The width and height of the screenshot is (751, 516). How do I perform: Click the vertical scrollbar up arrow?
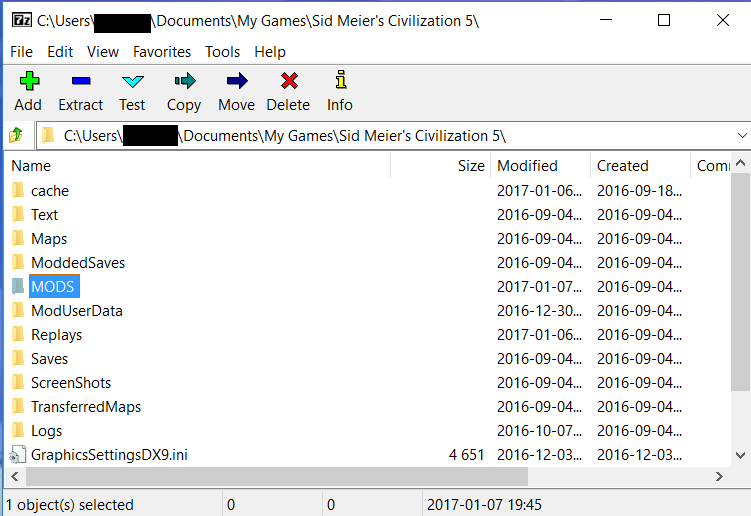(740, 163)
